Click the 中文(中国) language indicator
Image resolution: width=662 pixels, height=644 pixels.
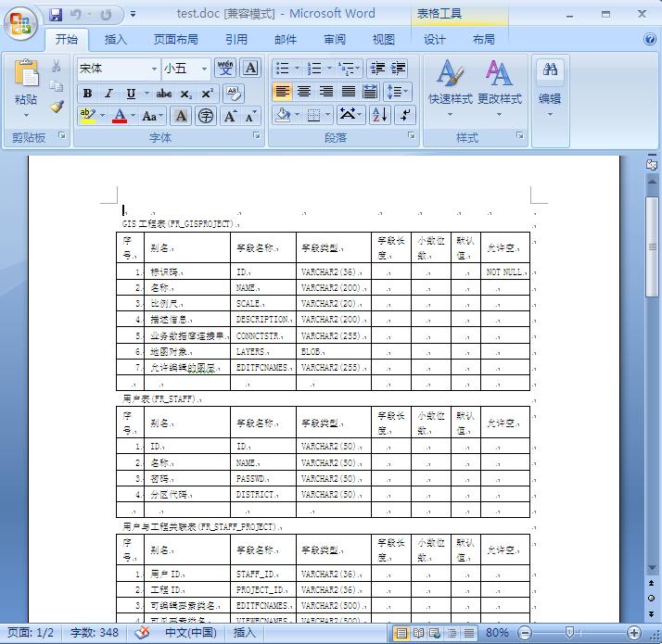point(191,633)
